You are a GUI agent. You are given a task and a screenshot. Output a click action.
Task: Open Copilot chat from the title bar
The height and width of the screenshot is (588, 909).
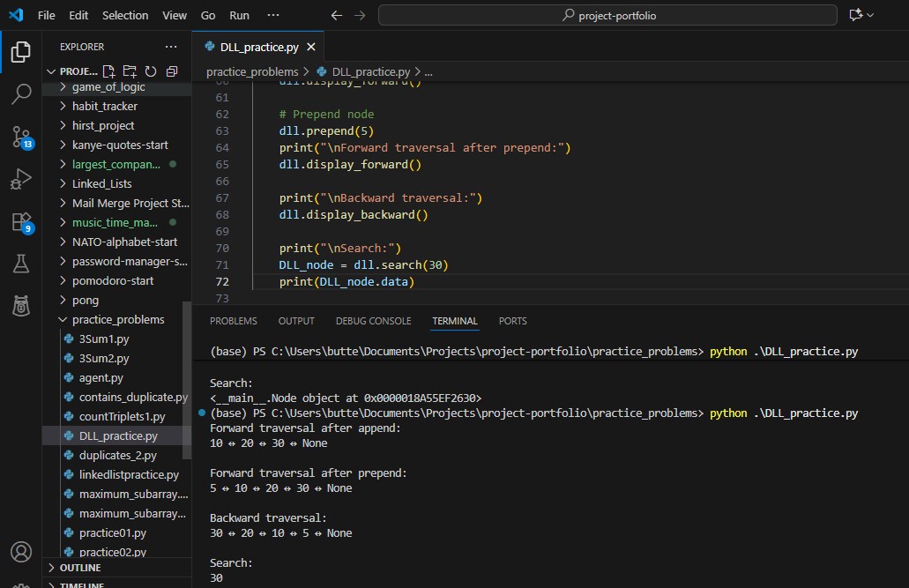point(853,15)
